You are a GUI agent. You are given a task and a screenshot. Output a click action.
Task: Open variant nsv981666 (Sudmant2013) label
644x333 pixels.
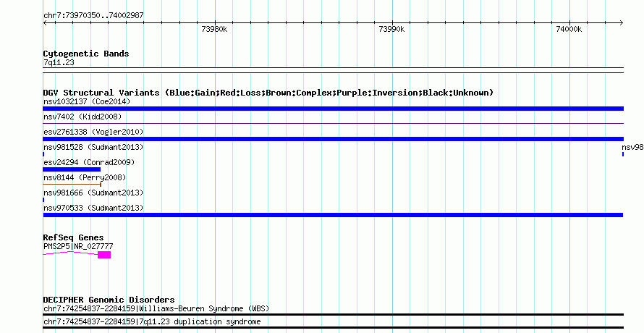93,193
